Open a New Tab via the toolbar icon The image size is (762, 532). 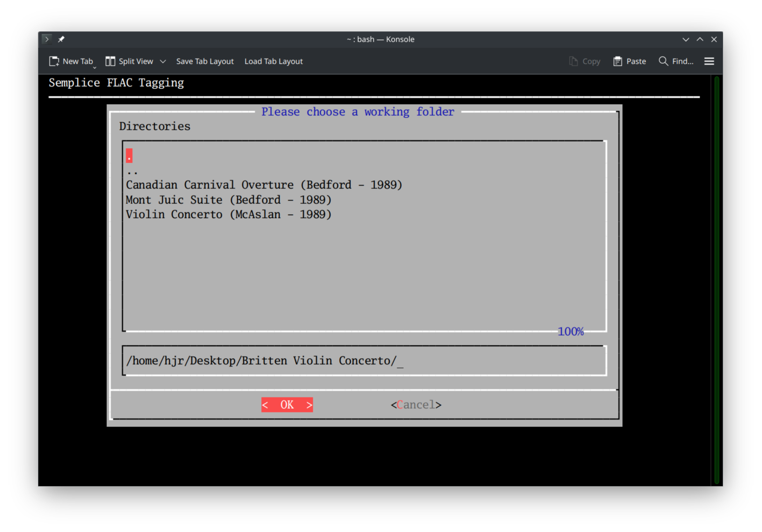[54, 61]
